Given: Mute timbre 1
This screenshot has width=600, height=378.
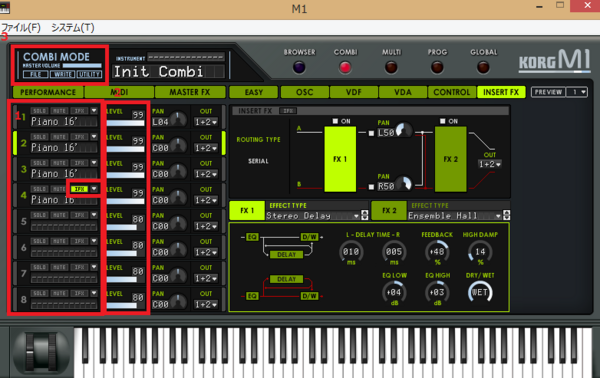Looking at the screenshot, I should coord(59,111).
